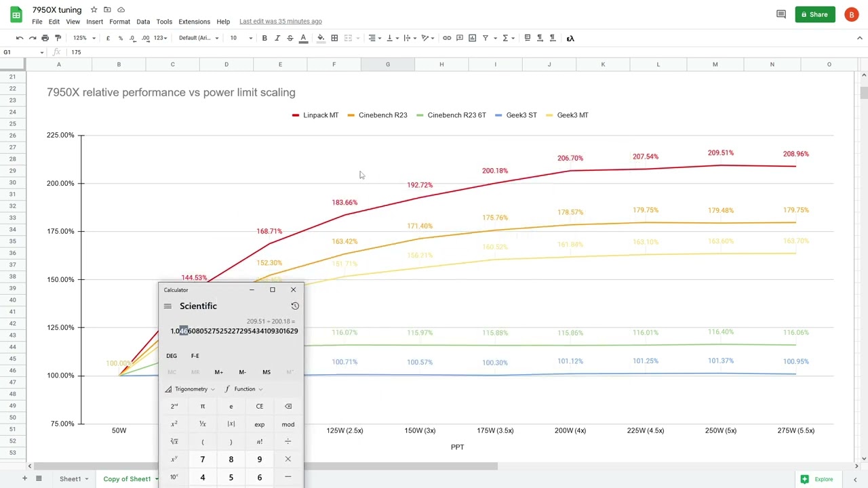The height and width of the screenshot is (488, 868).
Task: Open the all sheets list icon
Action: pyautogui.click(x=39, y=479)
